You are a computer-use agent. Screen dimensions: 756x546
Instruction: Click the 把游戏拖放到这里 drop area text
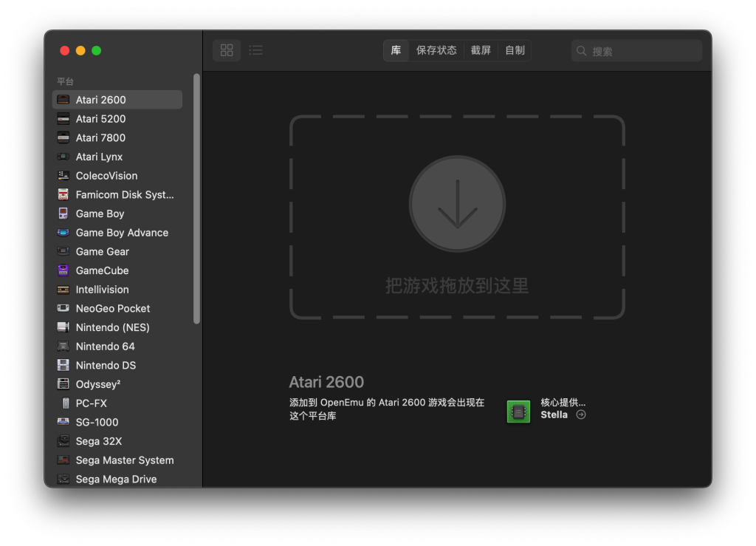[457, 285]
